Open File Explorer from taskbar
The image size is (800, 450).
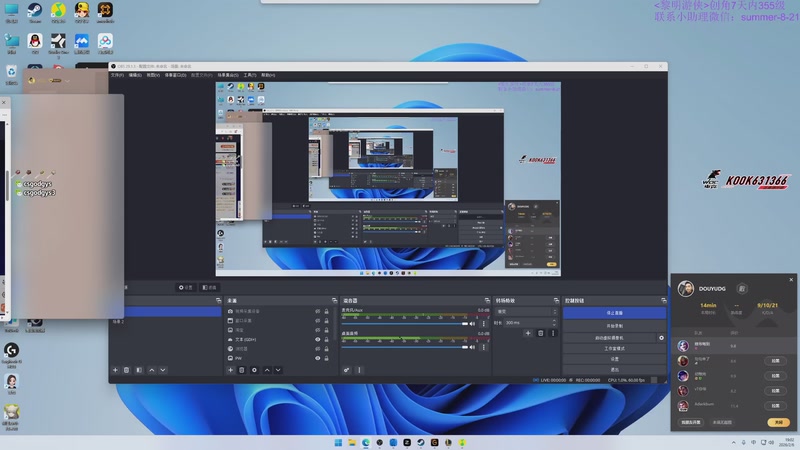tap(352, 442)
